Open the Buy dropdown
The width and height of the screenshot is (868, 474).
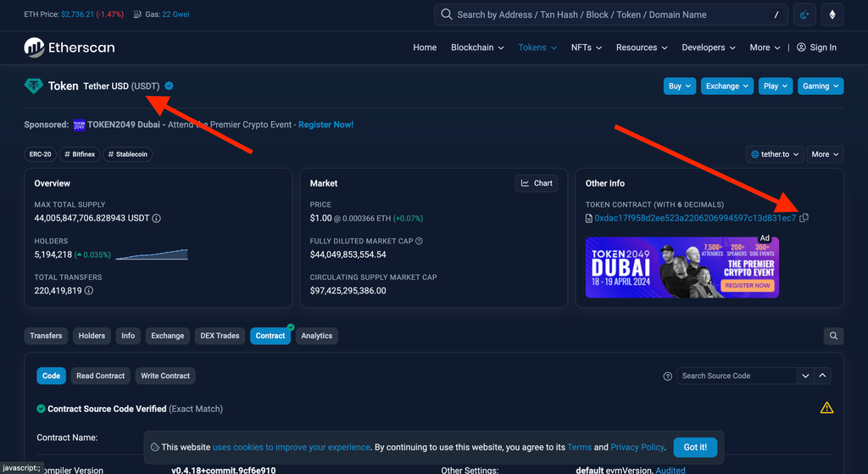point(680,86)
